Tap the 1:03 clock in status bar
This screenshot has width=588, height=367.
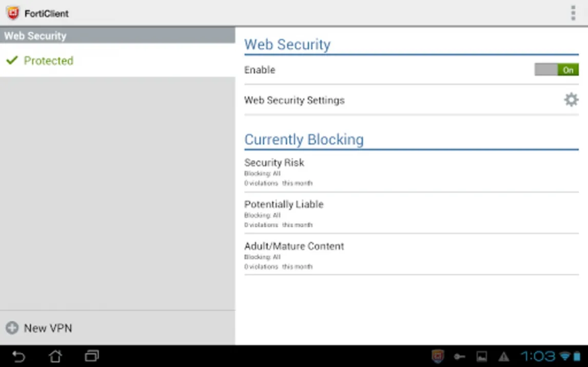click(x=538, y=356)
